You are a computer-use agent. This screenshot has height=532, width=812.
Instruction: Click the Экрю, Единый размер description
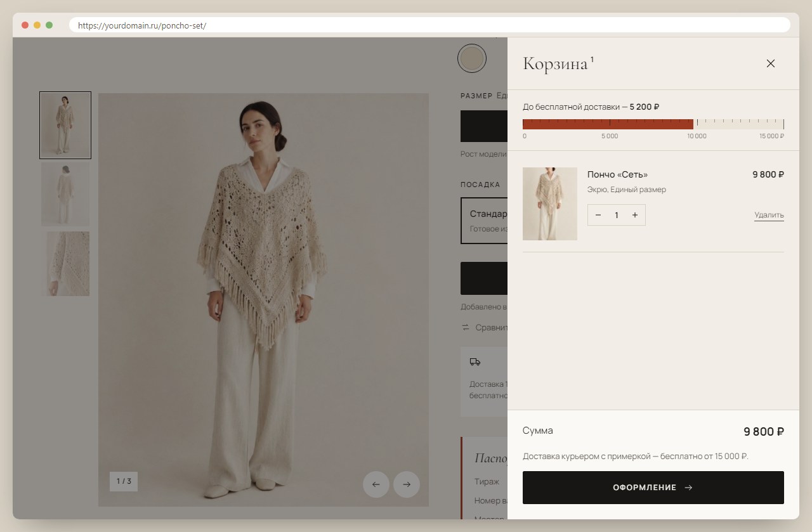tap(627, 190)
